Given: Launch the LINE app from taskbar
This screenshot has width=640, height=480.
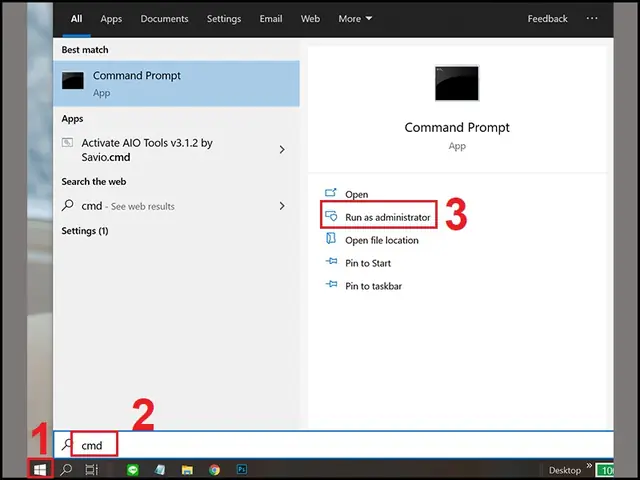Looking at the screenshot, I should click(x=133, y=470).
